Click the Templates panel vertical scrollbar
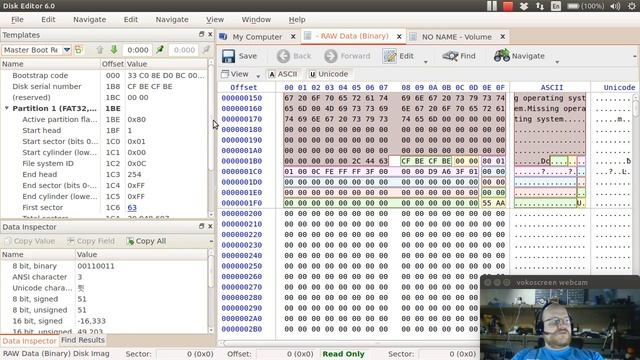The width and height of the screenshot is (640, 360). (x=211, y=139)
